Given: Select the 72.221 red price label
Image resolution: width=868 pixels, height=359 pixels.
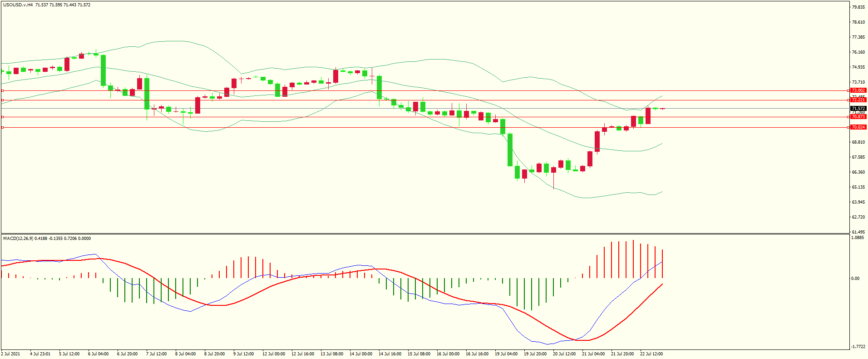Looking at the screenshot, I should coord(858,100).
